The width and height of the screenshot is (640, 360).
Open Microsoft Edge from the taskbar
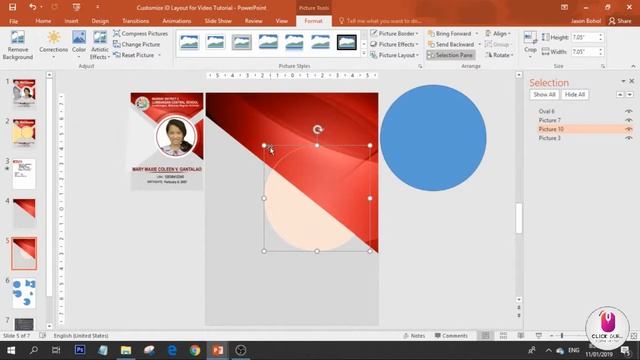click(172, 350)
